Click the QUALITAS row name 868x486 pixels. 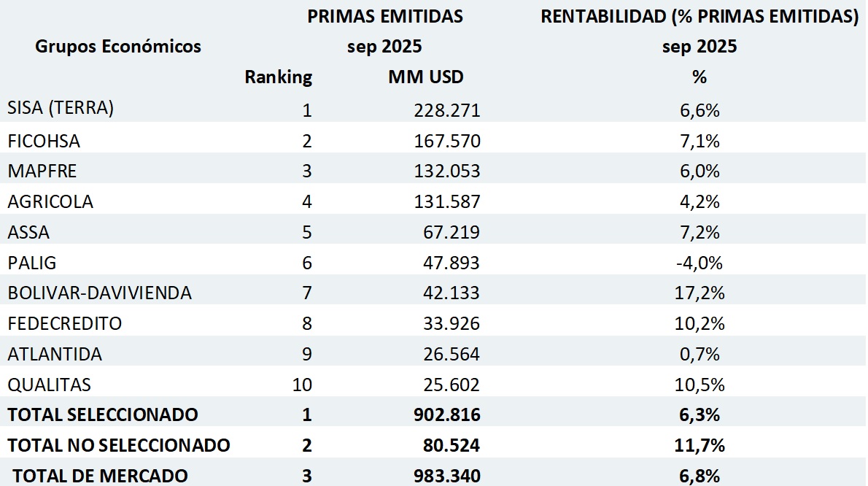point(49,385)
